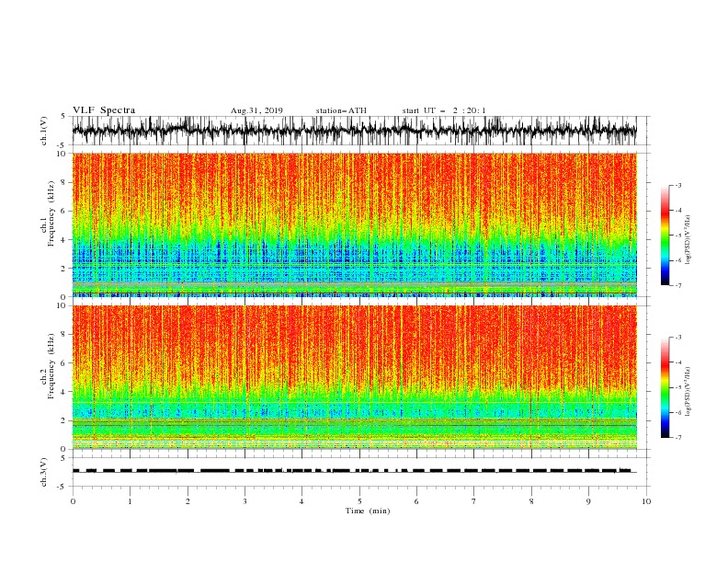Image resolution: width=728 pixels, height=563 pixels.
Task: Click the 'ch.3(V)' axis label
Action: [x=44, y=472]
